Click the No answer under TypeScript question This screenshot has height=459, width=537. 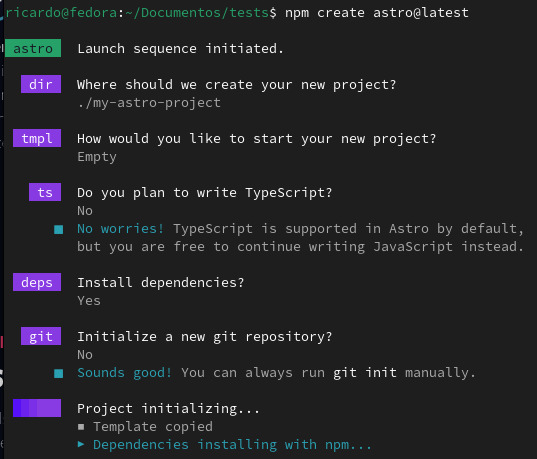[x=85, y=211]
